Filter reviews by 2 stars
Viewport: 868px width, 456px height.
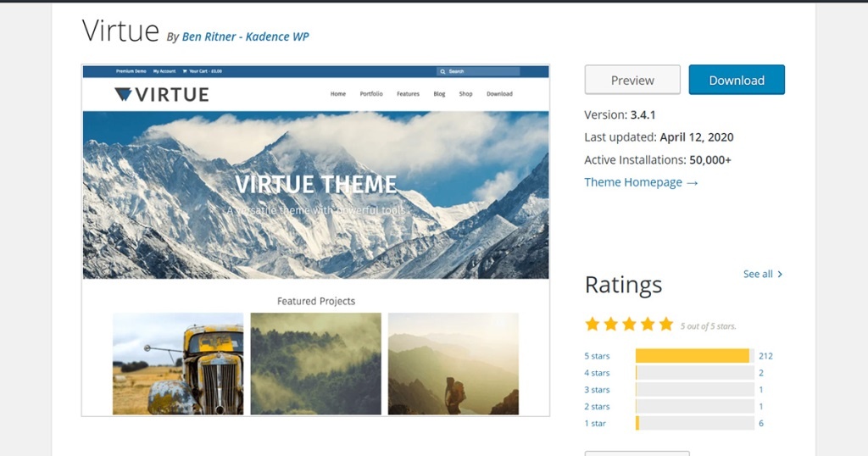pyautogui.click(x=597, y=407)
